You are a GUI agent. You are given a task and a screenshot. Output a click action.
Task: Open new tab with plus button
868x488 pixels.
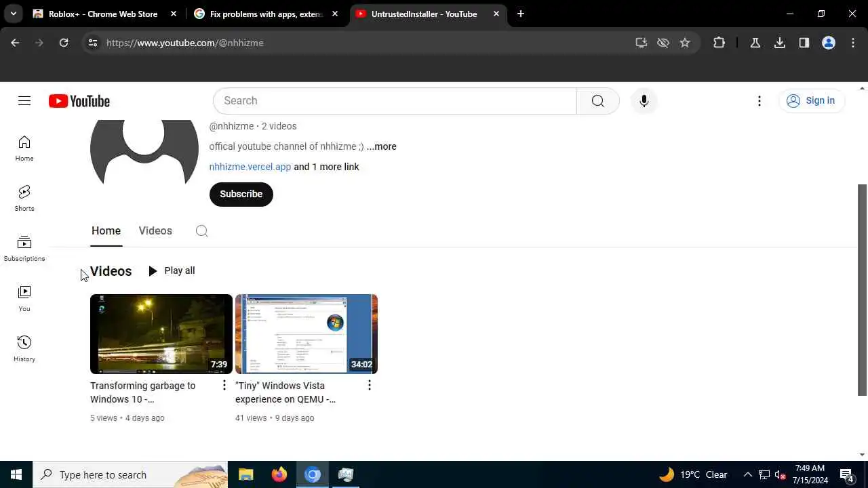[521, 14]
